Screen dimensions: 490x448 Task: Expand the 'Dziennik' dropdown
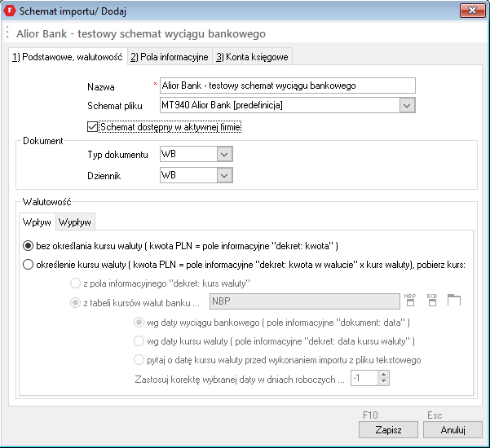[x=224, y=175]
